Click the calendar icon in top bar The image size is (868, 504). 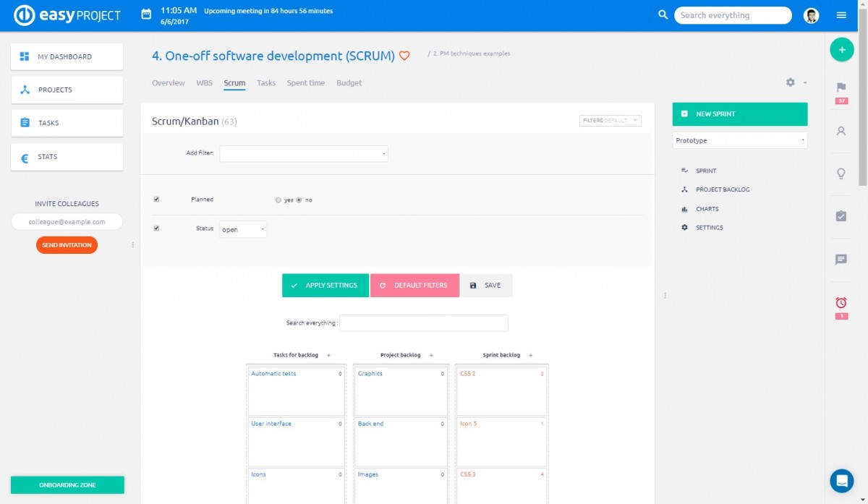(146, 14)
